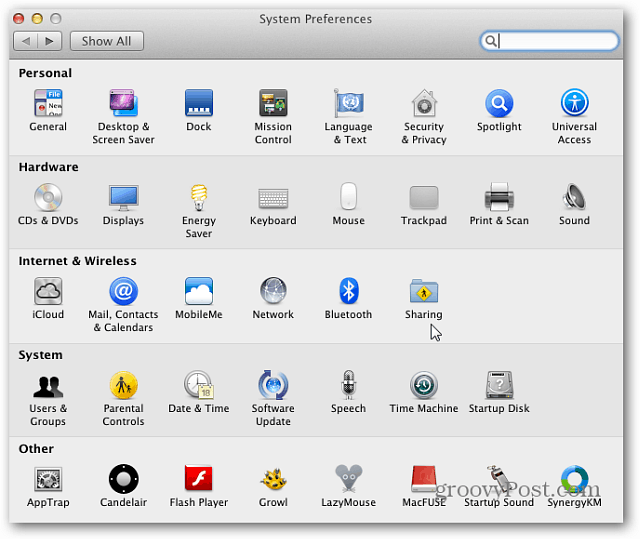Minimize window with the yellow button
Viewport: 640px width, 539px height.
(x=37, y=18)
